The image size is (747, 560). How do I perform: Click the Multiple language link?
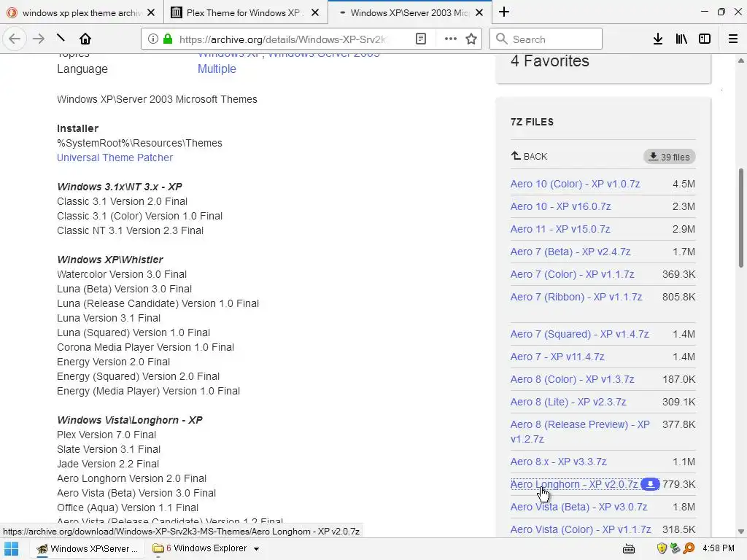tap(217, 69)
